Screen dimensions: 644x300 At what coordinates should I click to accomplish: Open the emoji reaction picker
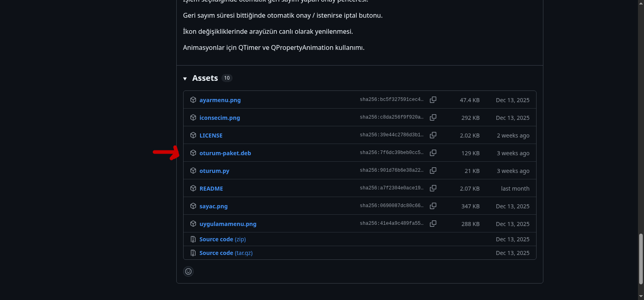pyautogui.click(x=188, y=271)
